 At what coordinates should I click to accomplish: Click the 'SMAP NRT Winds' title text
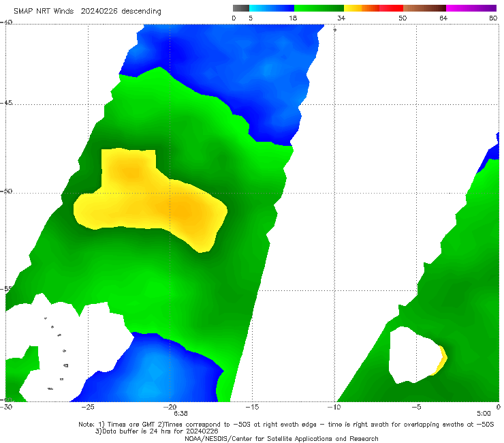tap(44, 12)
